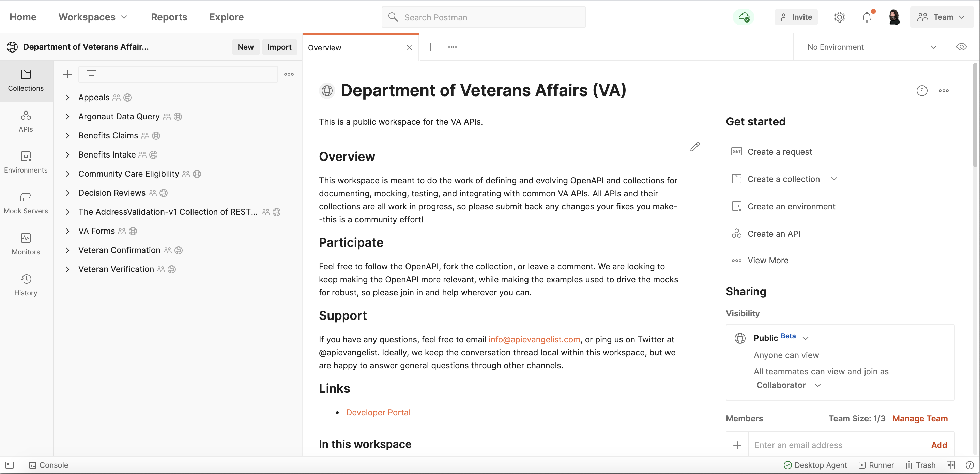
Task: Open the notifications bell
Action: (867, 17)
